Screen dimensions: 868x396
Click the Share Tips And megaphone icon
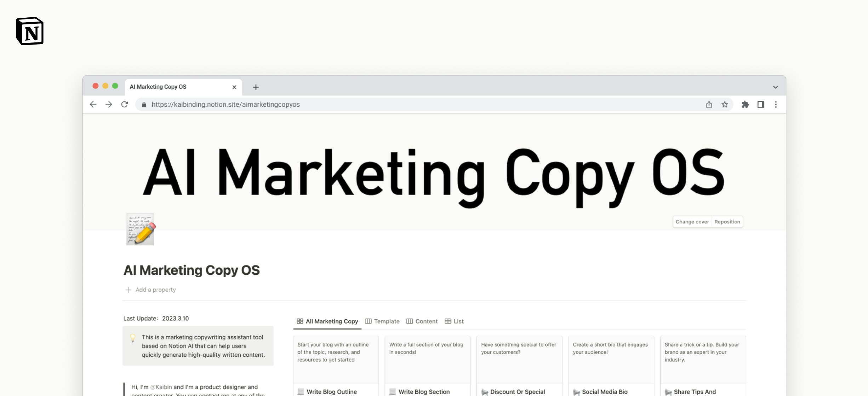click(668, 392)
